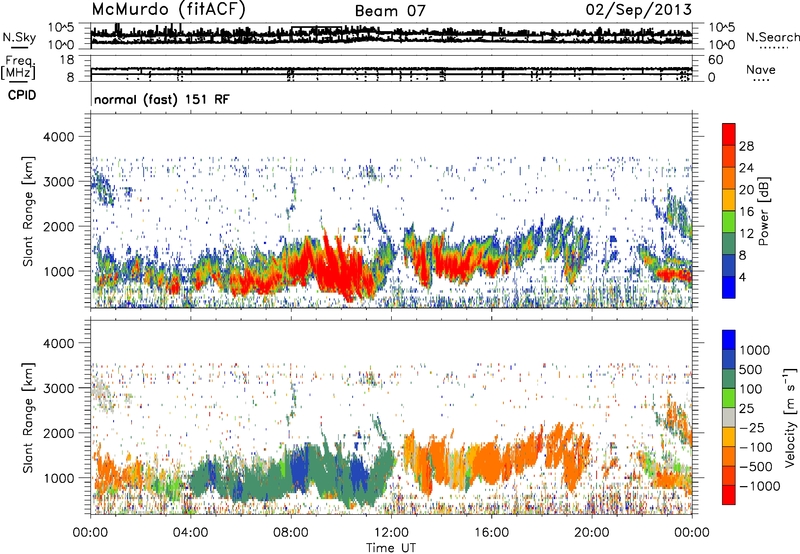Click the 16:00 time axis tick label
Image resolution: width=800 pixels, height=554 pixels.
pyautogui.click(x=491, y=533)
